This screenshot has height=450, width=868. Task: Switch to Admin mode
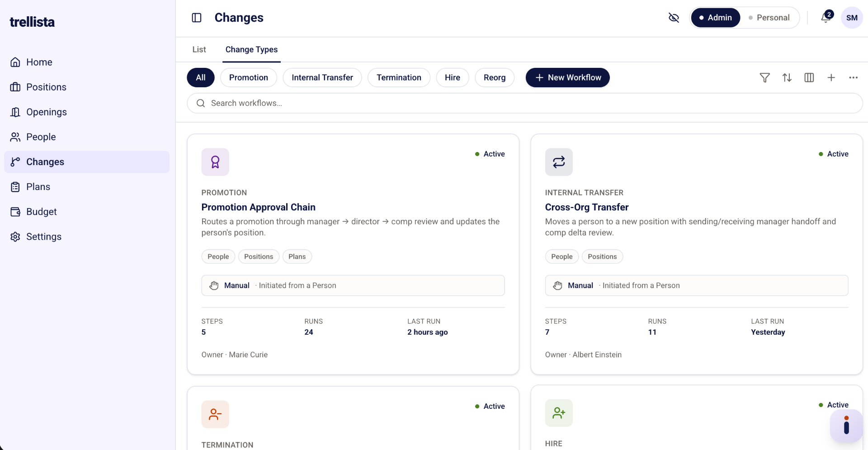(x=716, y=18)
